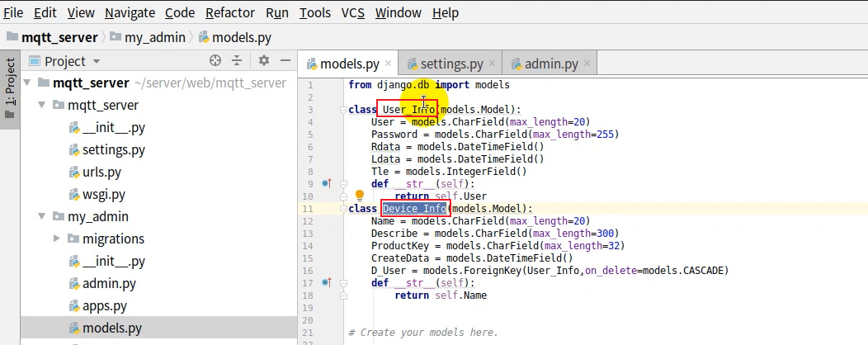Open the File menu
Viewport: 868px width, 345px height.
pos(13,12)
